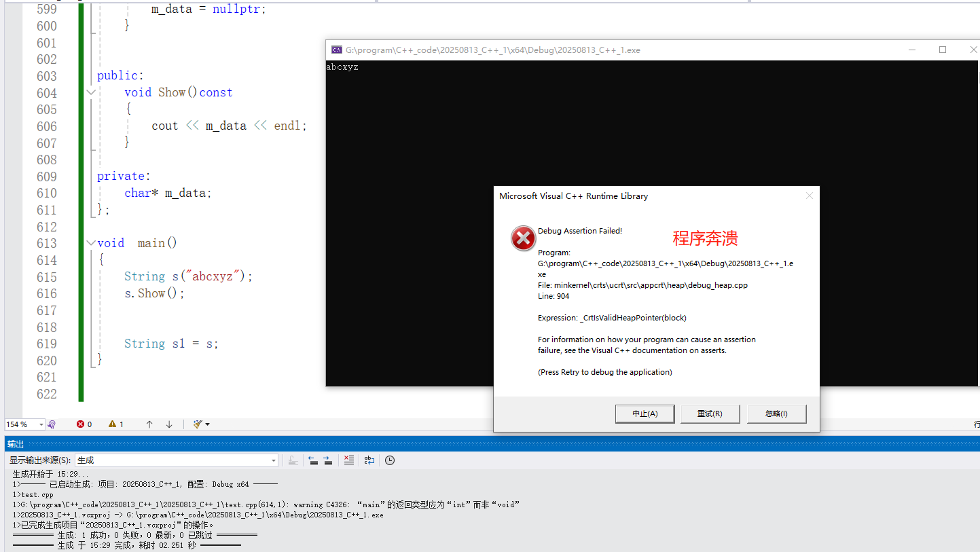980x552 pixels.
Task: Click the code cleanup broom icon
Action: 198,424
